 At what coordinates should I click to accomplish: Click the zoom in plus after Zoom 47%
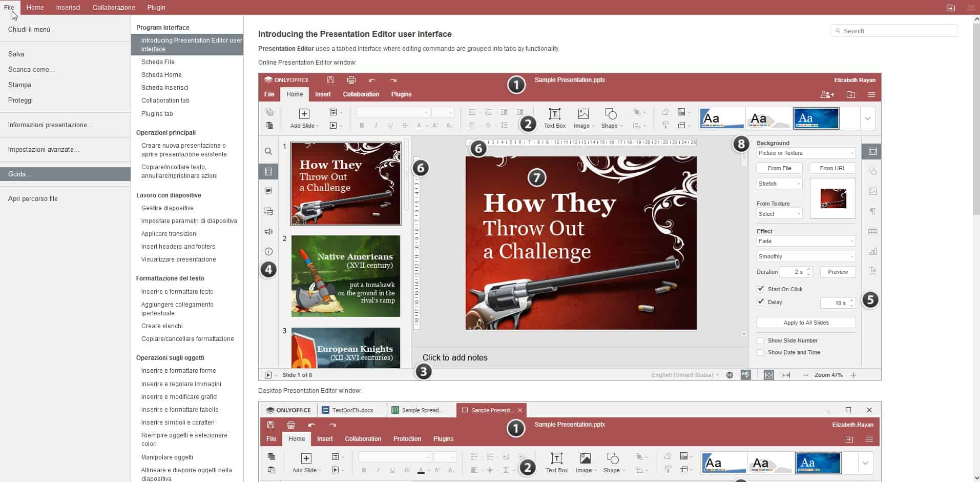click(x=853, y=375)
